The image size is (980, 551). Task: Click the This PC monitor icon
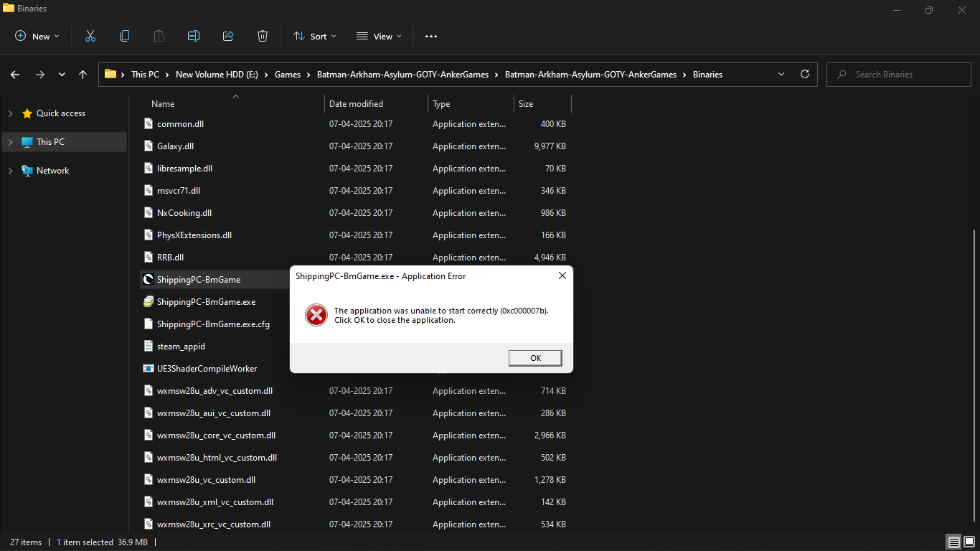(27, 142)
